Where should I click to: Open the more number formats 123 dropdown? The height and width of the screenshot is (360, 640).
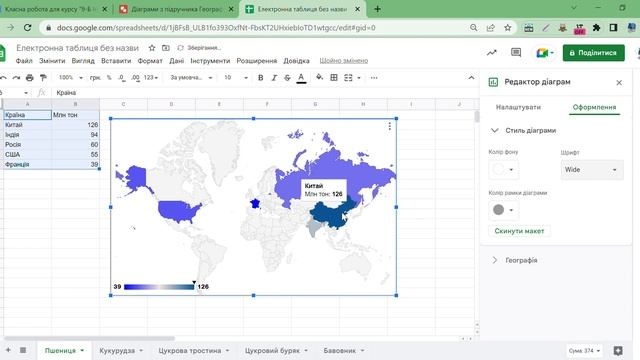click(151, 78)
